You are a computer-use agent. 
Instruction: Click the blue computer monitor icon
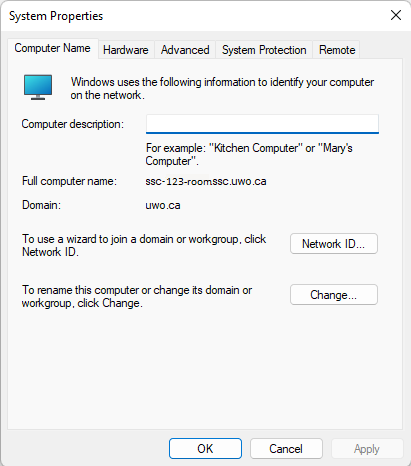point(38,87)
